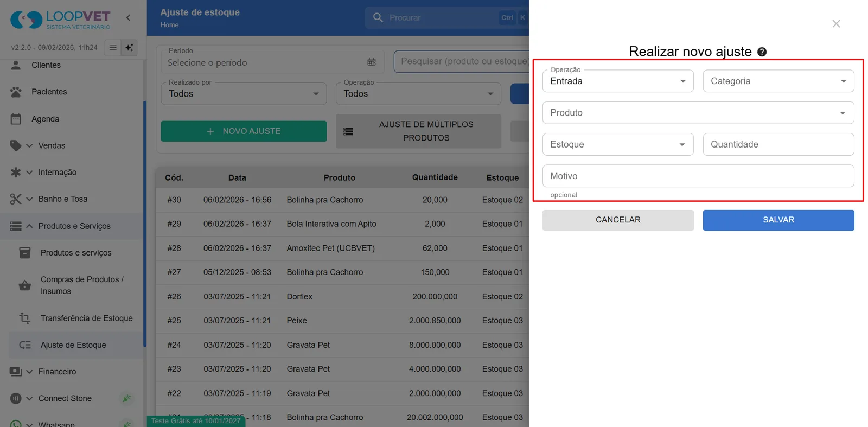Click the search magnifier icon in Procurar bar
The width and height of the screenshot is (868, 427).
(378, 18)
